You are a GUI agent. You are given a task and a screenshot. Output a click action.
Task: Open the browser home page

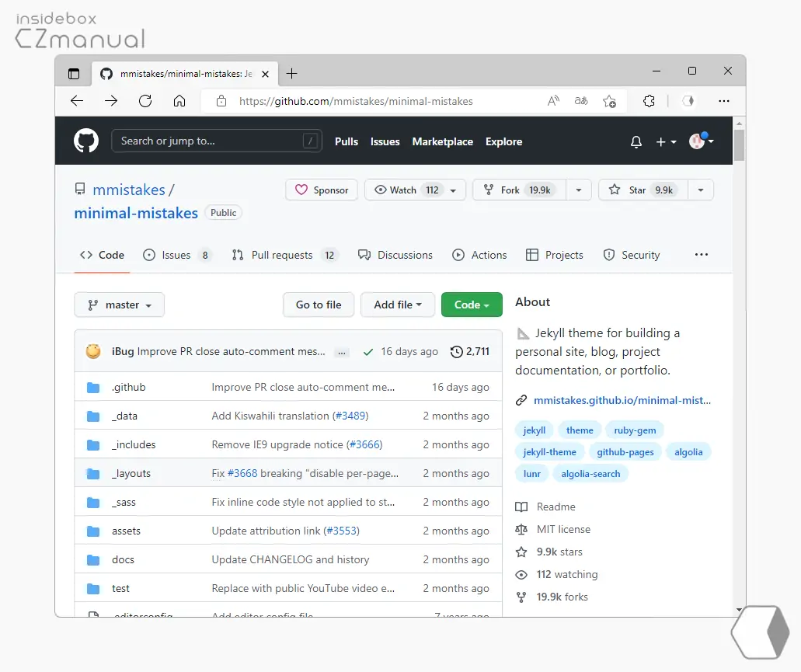click(x=179, y=100)
